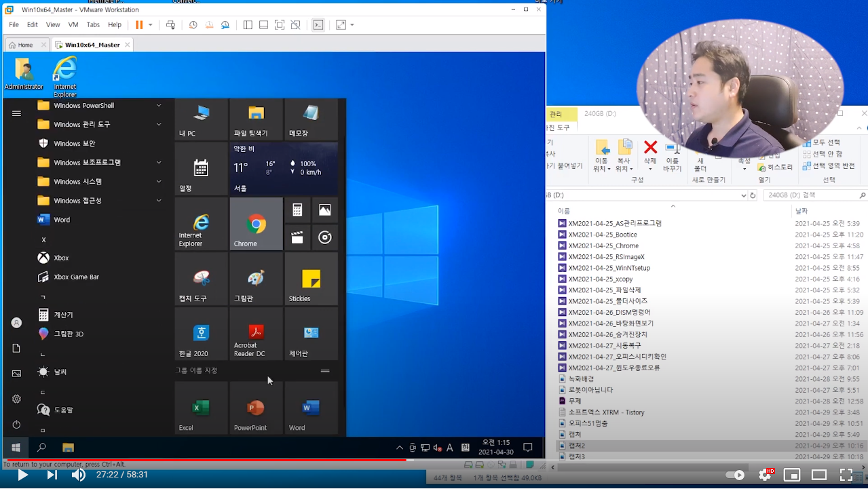Click the VMware console view icon

point(318,25)
